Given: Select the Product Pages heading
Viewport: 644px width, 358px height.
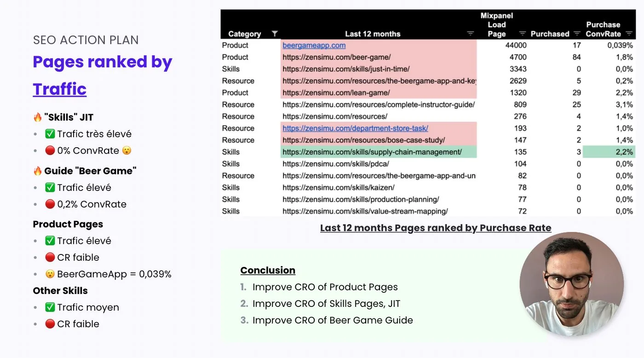Looking at the screenshot, I should [68, 224].
